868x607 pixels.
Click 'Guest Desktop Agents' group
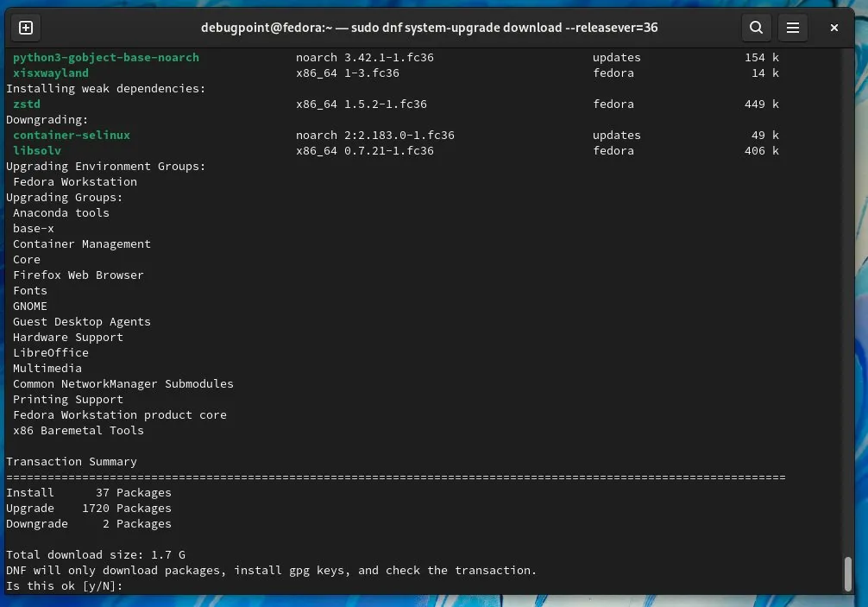pyautogui.click(x=81, y=322)
